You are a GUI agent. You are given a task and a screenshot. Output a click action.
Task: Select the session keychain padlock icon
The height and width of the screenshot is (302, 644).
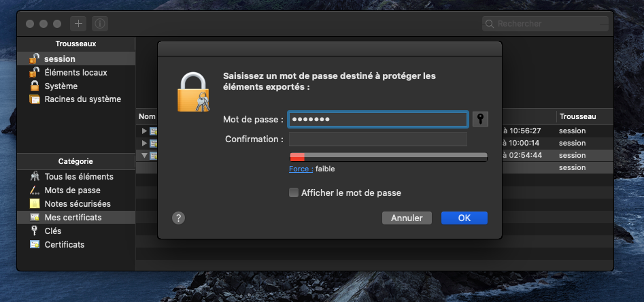[x=34, y=59]
